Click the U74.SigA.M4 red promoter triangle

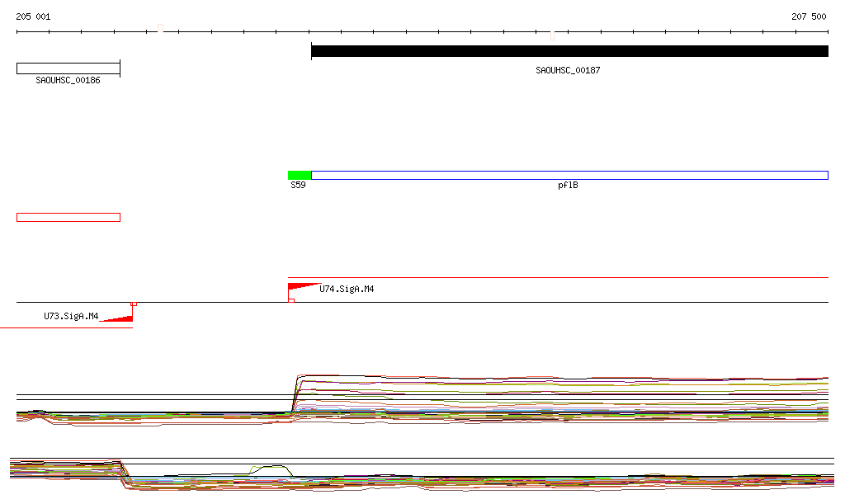[x=299, y=287]
